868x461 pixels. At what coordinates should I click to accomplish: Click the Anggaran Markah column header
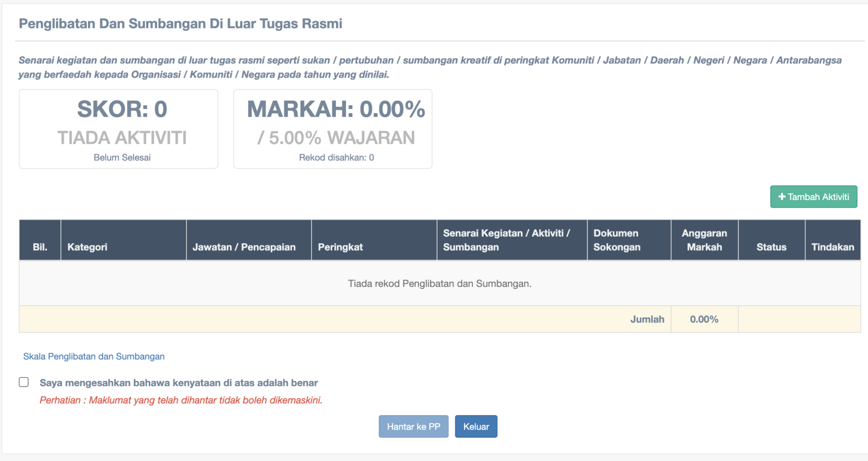(704, 240)
